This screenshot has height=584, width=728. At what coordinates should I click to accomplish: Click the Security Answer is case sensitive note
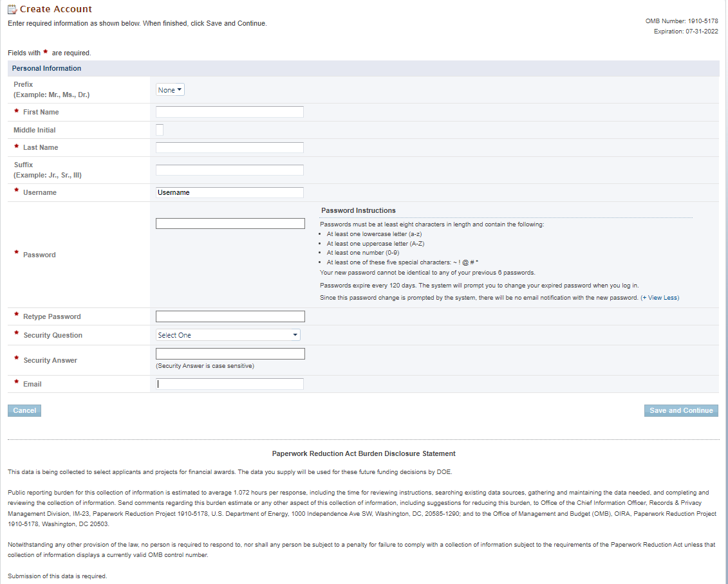205,366
